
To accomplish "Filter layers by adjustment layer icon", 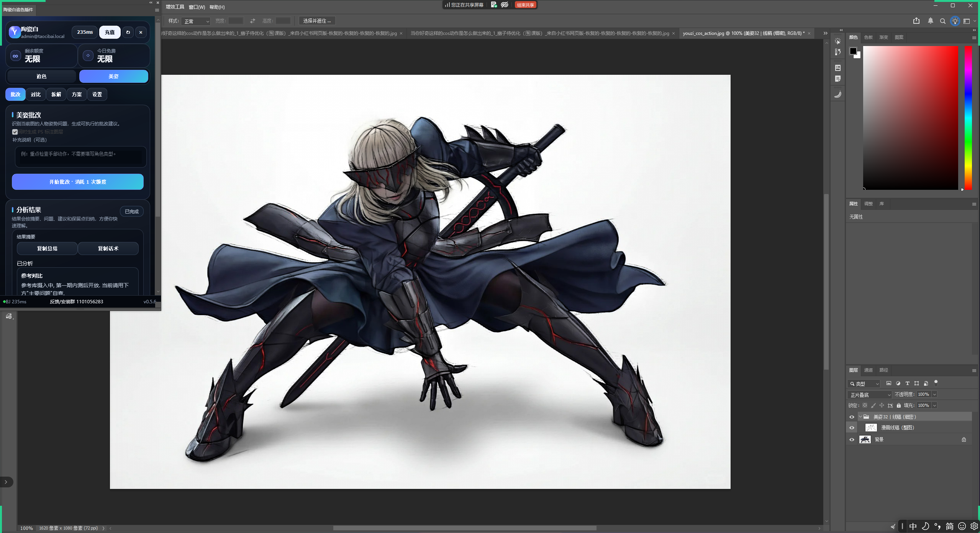I will (898, 383).
